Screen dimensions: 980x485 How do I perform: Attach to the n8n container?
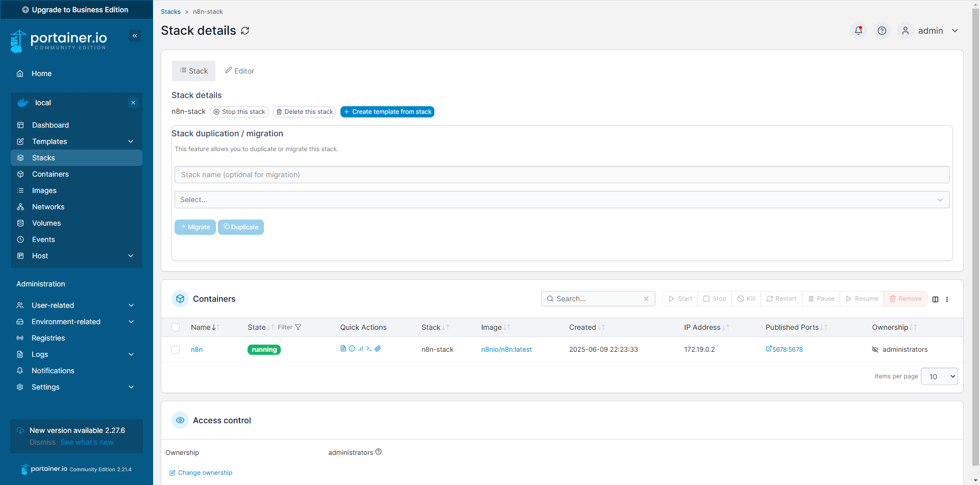click(x=378, y=348)
